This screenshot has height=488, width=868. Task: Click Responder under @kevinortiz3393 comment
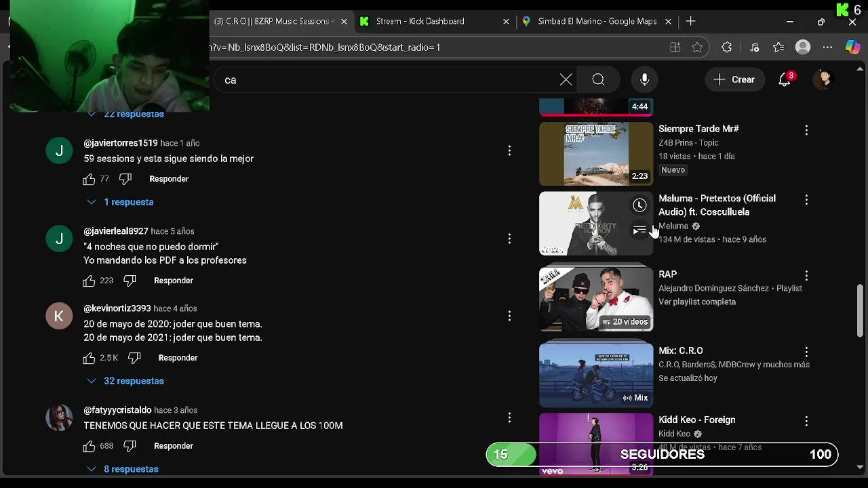point(178,358)
